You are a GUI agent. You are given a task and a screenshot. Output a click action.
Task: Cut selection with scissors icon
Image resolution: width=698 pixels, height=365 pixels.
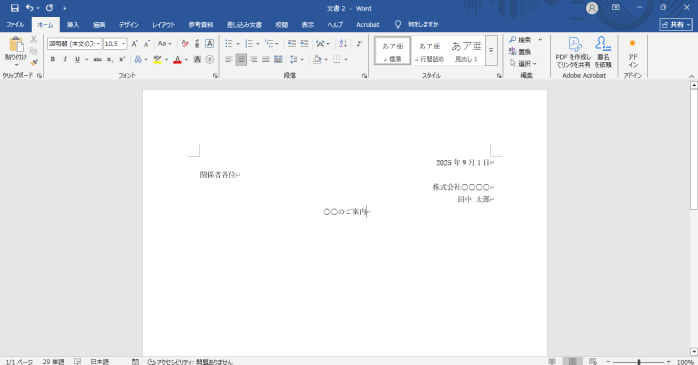pyautogui.click(x=34, y=40)
